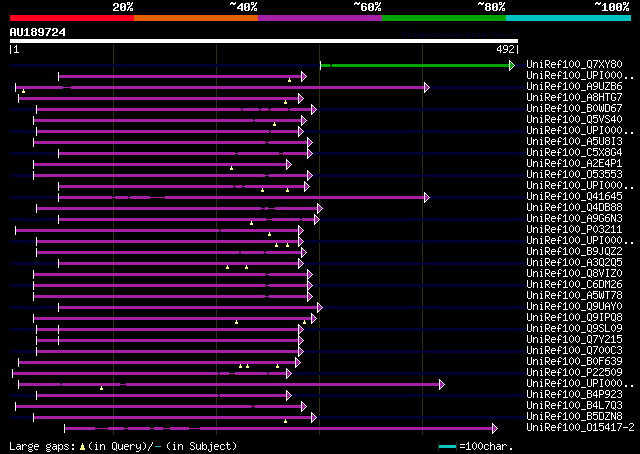Click the yellow gap marker beside the A9UZB6 alignment start
The height and width of the screenshot is (454, 640).
[24, 91]
